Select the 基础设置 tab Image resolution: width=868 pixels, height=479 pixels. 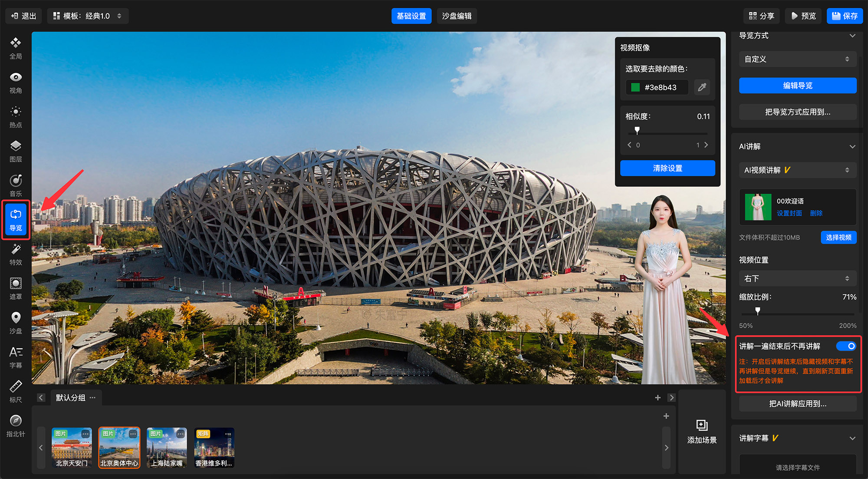pyautogui.click(x=411, y=16)
